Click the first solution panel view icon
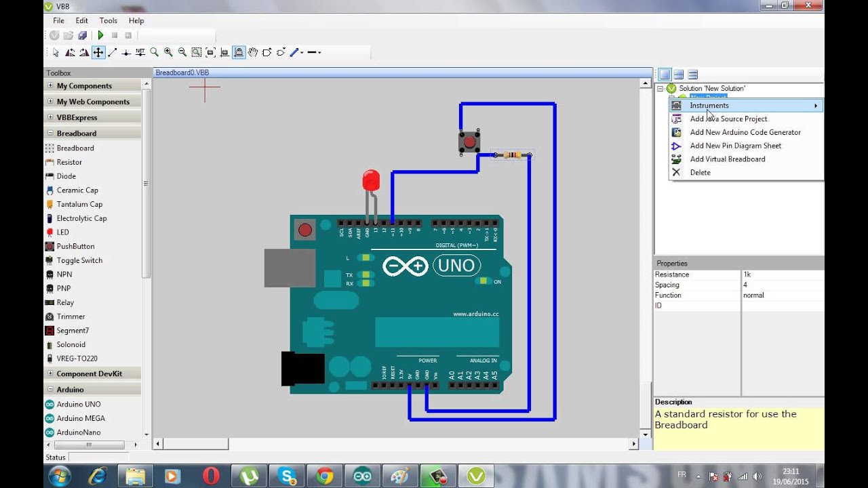This screenshot has height=488, width=868. coord(665,75)
